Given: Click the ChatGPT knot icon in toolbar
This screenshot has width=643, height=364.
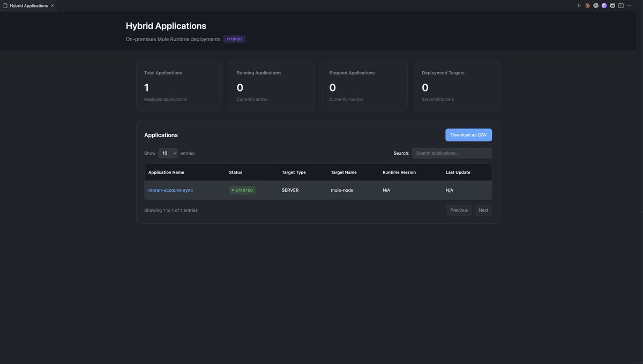Looking at the screenshot, I should pyautogui.click(x=596, y=5).
